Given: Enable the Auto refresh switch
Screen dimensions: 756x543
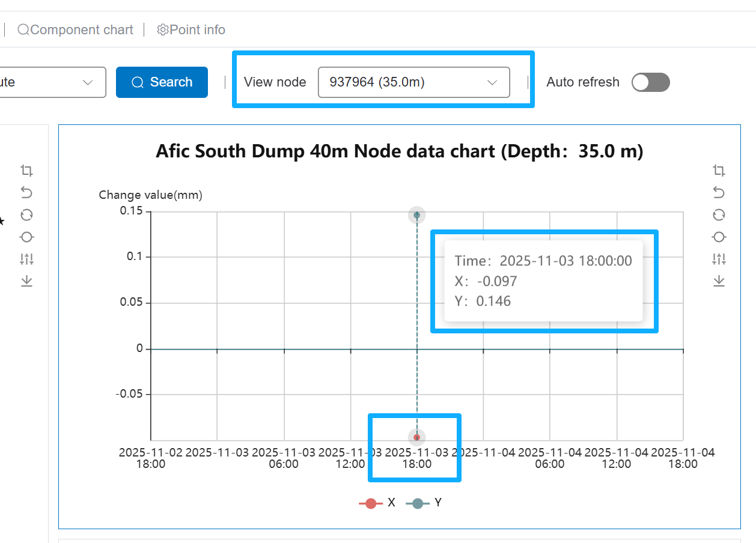Looking at the screenshot, I should tap(650, 82).
